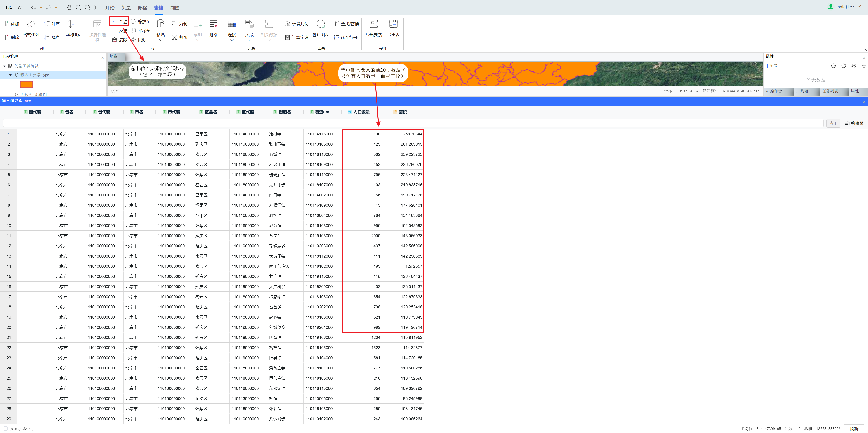The width and height of the screenshot is (868, 433).
Task: Click the 格式化列 eraser icon
Action: point(31,24)
